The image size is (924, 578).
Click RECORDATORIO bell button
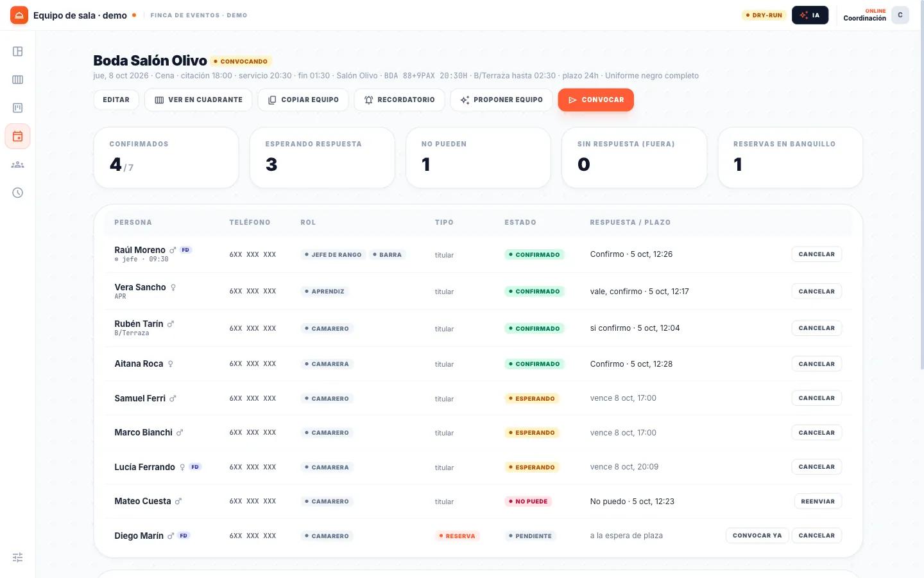click(399, 100)
